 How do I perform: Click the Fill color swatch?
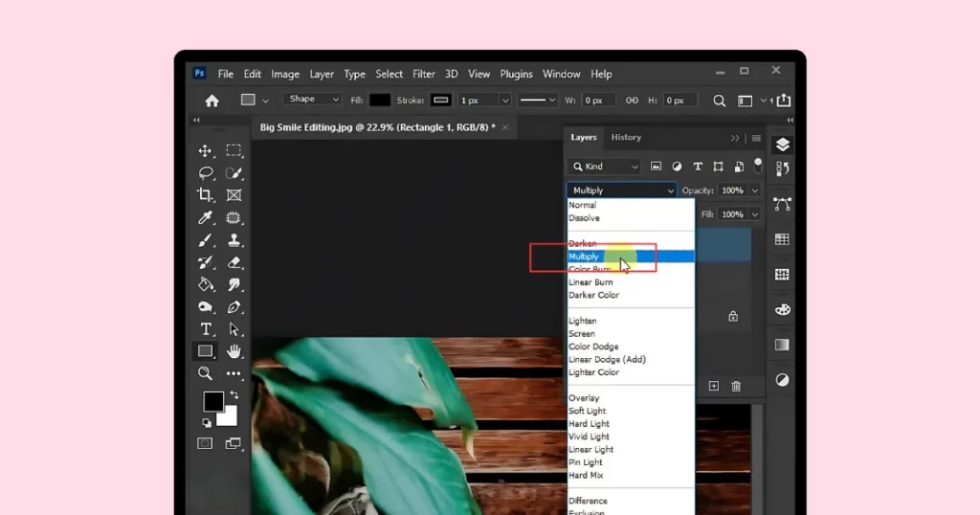(379, 100)
